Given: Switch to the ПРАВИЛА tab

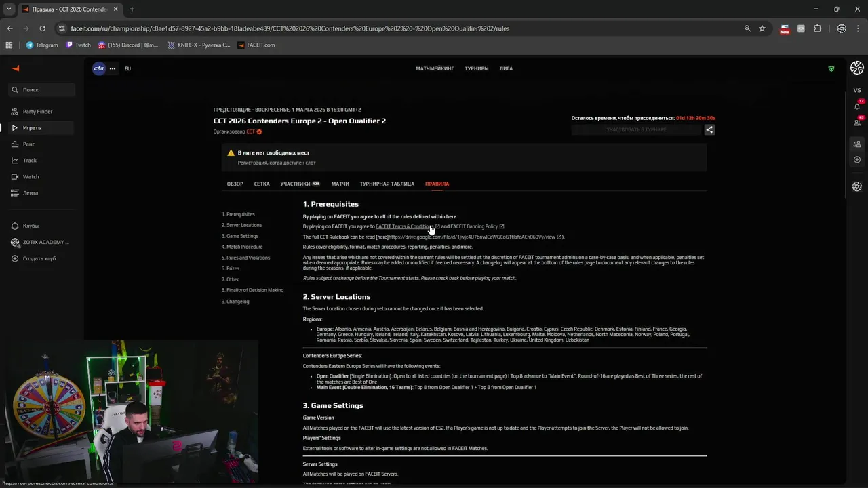Looking at the screenshot, I should [437, 184].
